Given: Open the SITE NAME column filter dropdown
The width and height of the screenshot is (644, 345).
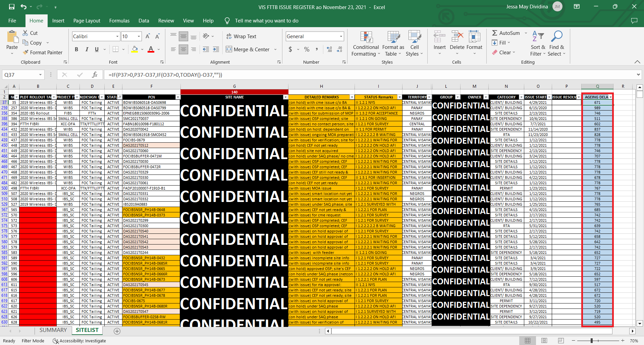Looking at the screenshot, I should (285, 97).
